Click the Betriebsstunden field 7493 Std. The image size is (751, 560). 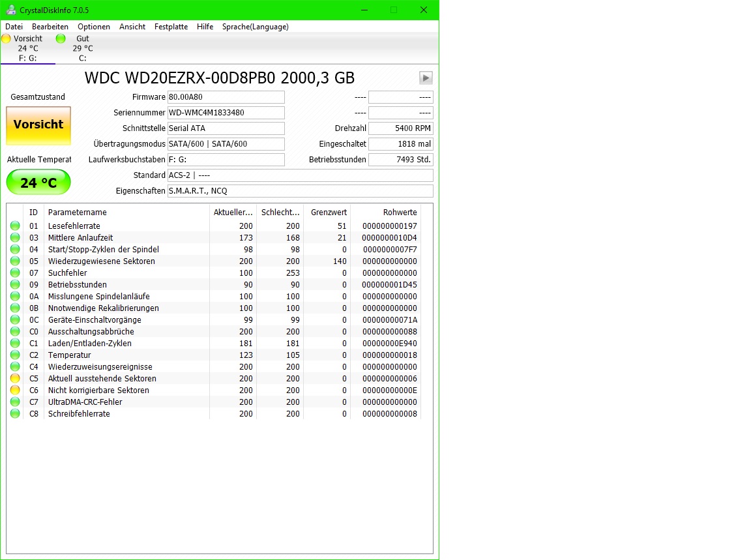[x=401, y=160]
